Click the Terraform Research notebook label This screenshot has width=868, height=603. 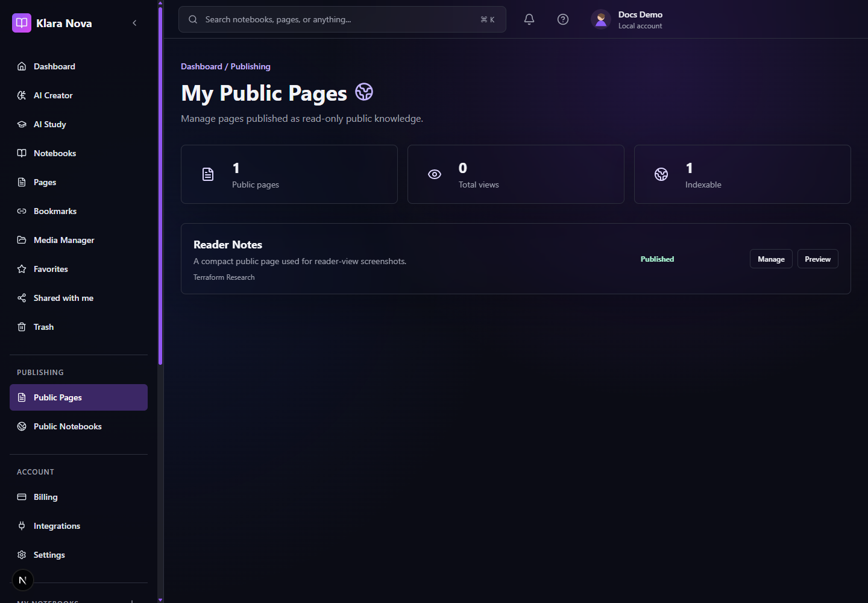point(224,277)
